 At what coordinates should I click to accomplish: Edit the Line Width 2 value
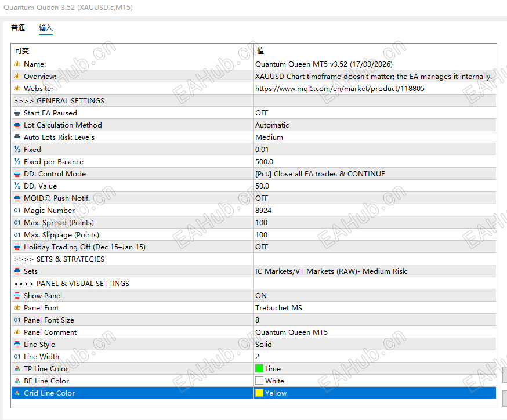375,357
